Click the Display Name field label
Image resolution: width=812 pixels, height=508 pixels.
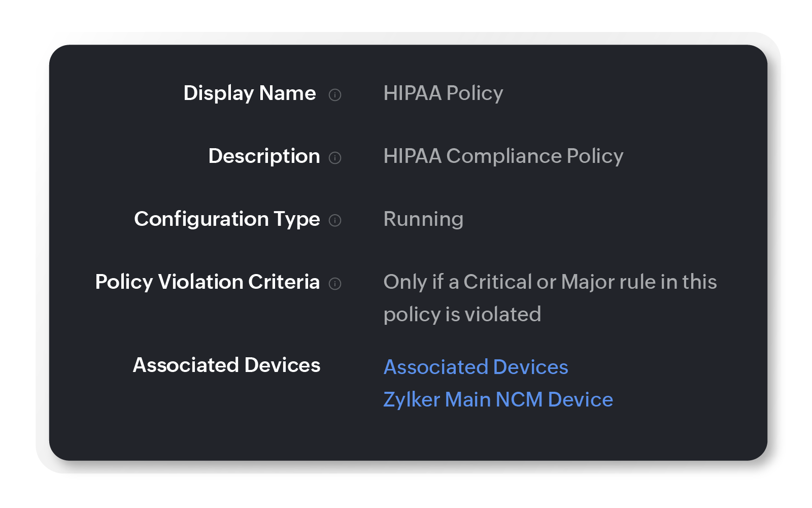(x=250, y=93)
